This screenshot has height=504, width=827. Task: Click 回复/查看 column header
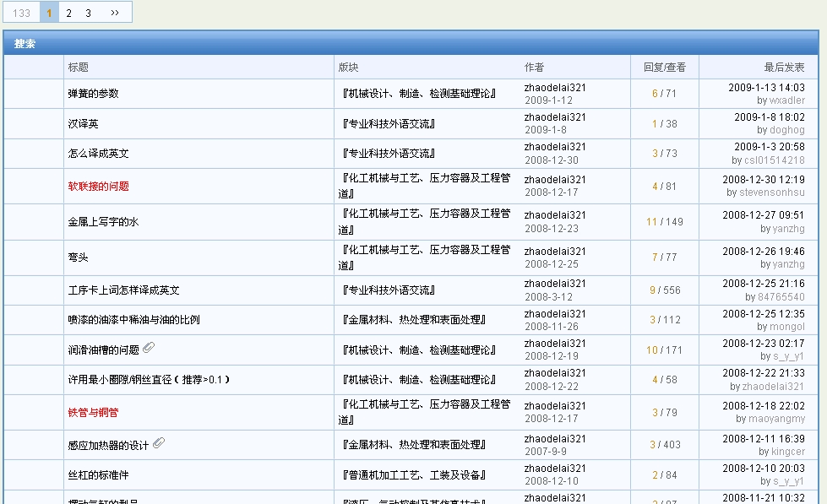tap(665, 68)
